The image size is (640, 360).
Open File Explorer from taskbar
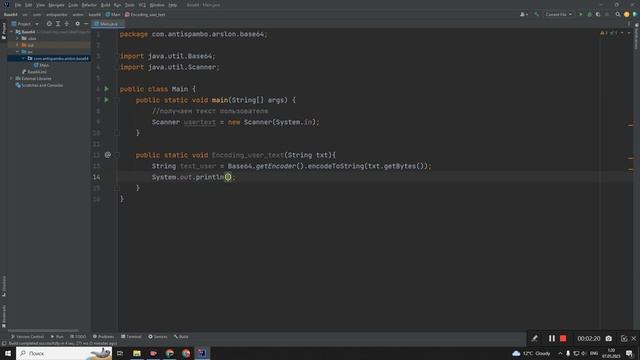pyautogui.click(x=137, y=353)
